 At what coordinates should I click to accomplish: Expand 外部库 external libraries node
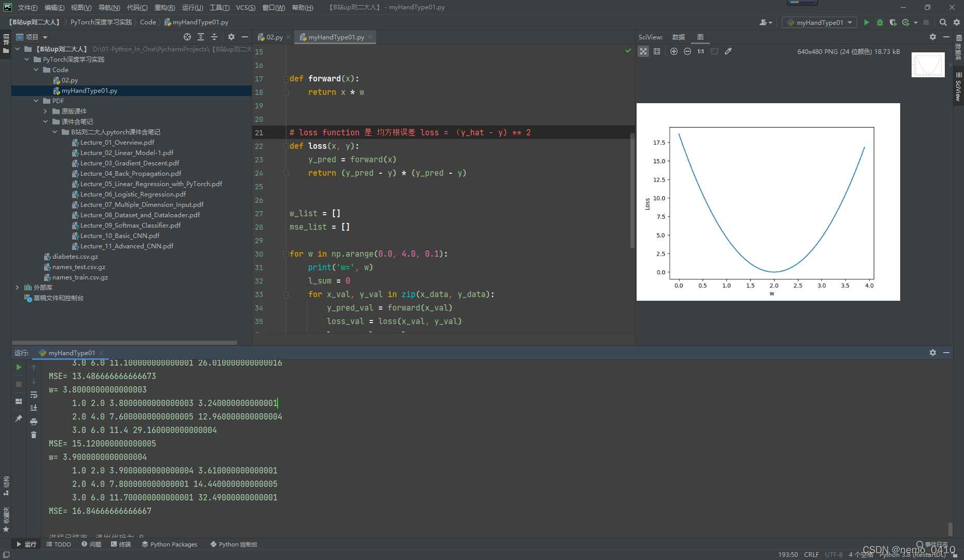pos(18,288)
